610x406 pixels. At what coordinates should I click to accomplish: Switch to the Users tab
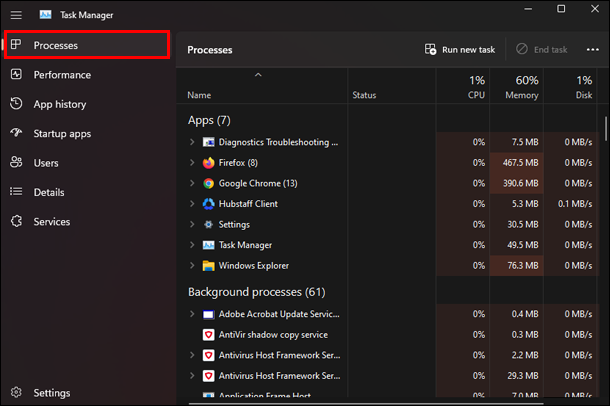pyautogui.click(x=46, y=163)
